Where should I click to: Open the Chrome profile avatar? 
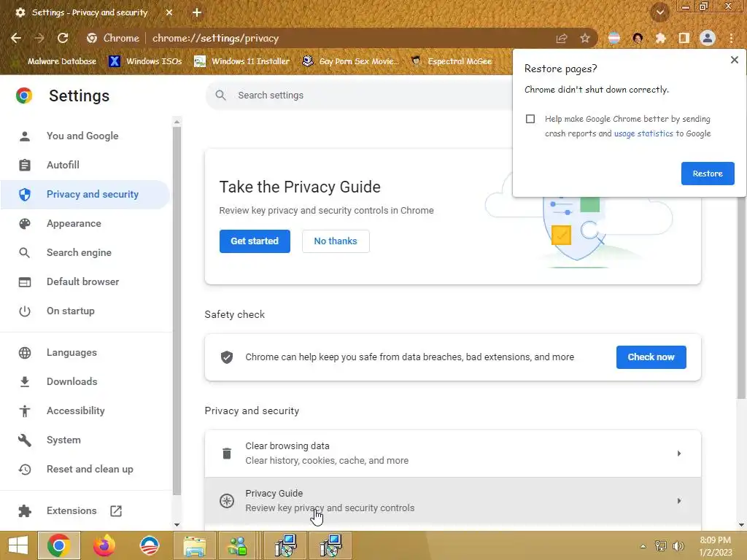pos(708,38)
